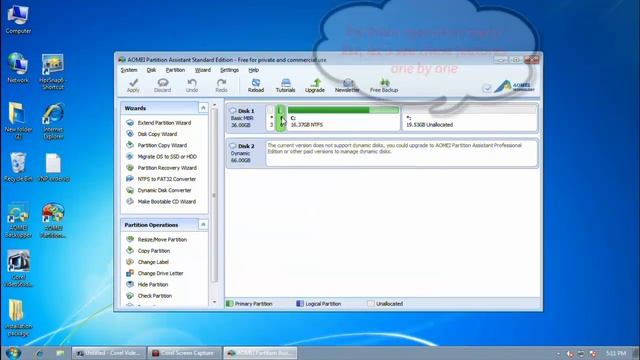The height and width of the screenshot is (360, 640).
Task: Open Internet Explorer desktop shortcut
Action: click(53, 122)
